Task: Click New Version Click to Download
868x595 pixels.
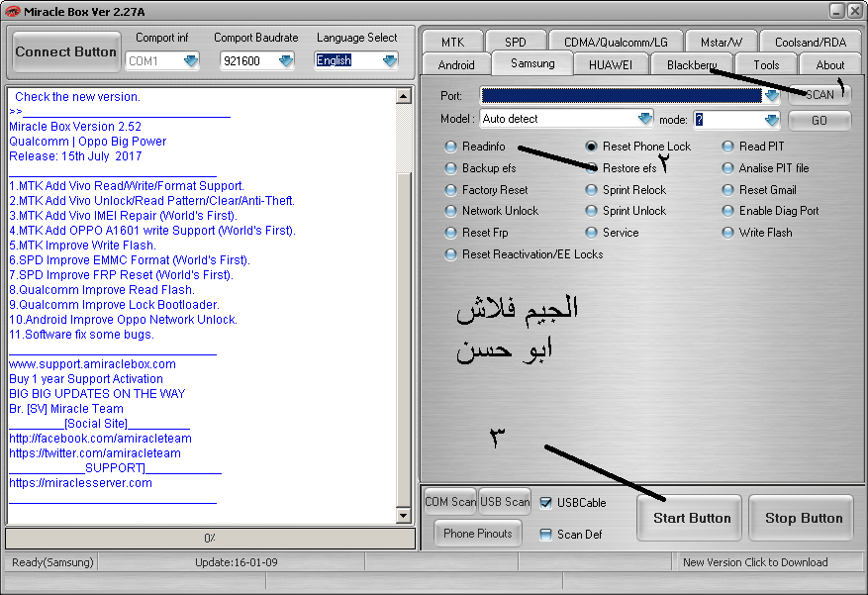Action: click(755, 562)
